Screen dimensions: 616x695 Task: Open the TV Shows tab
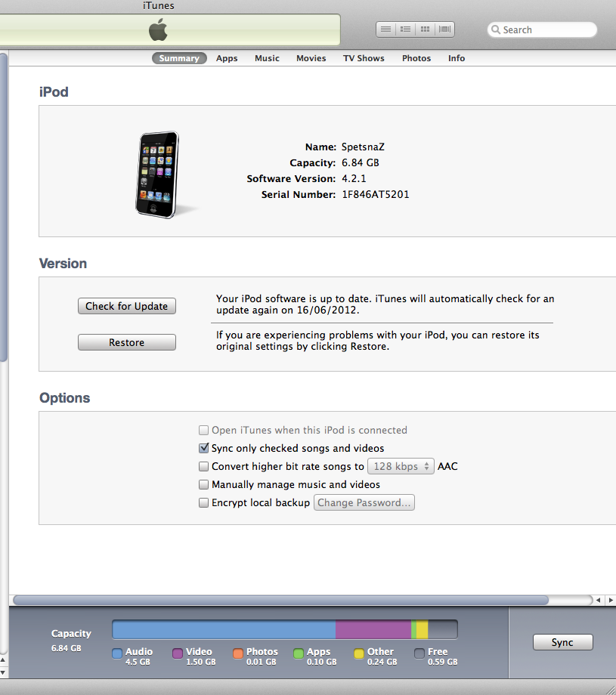[x=364, y=58]
